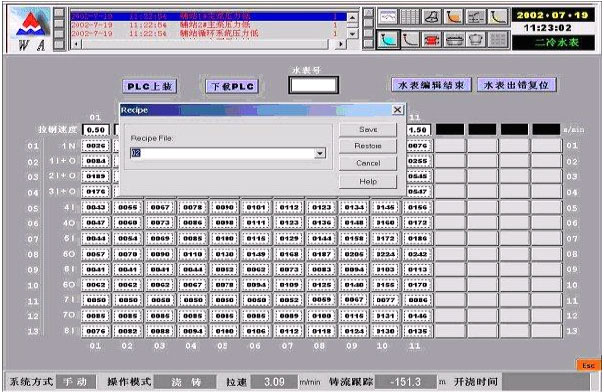
Task: Cancel the Recipe dialog
Action: (x=368, y=163)
